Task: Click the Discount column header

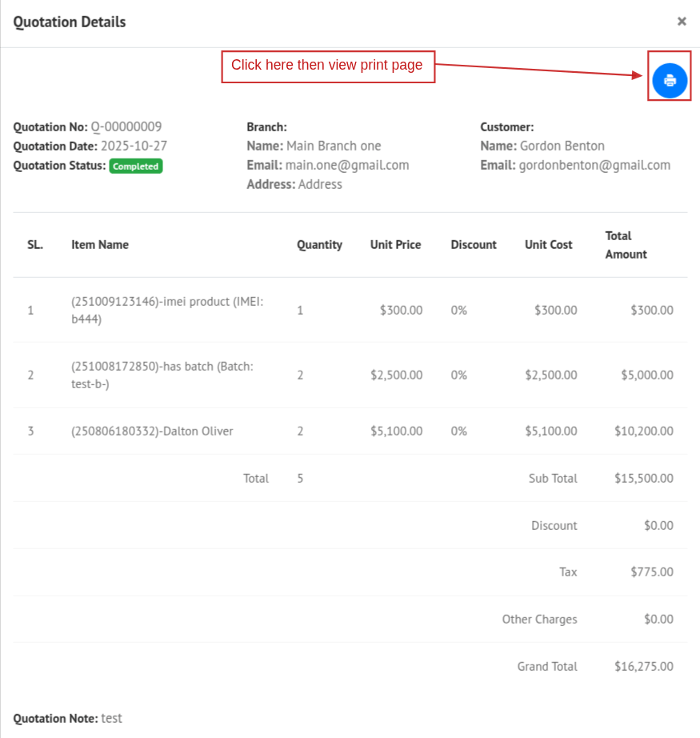Action: pos(474,245)
